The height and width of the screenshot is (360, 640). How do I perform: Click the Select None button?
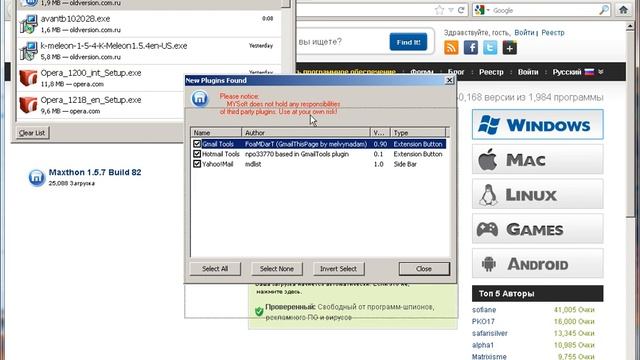click(277, 269)
